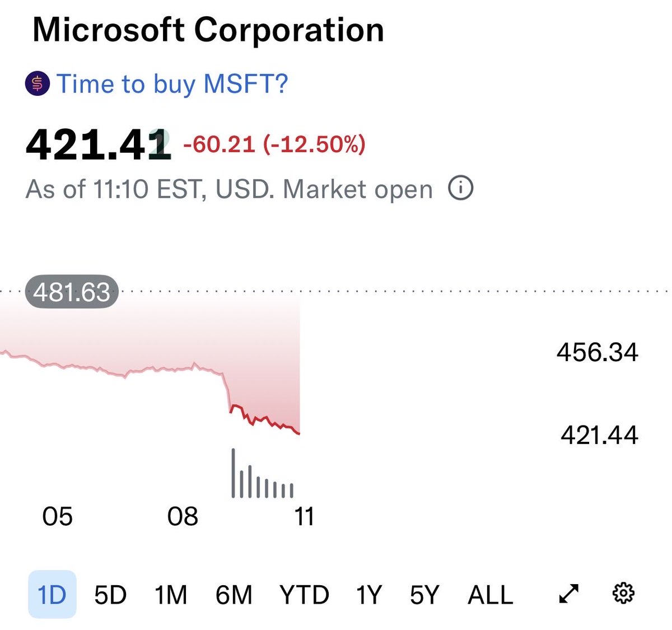Click the current price 421.41
This screenshot has width=672, height=630.
pos(98,145)
